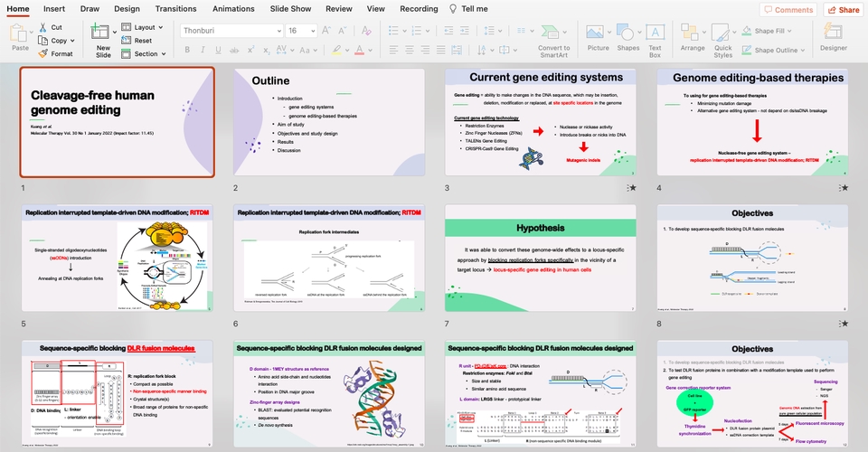868x452 pixels.
Task: Open the bullets list dropdown arrow
Action: pos(404,31)
